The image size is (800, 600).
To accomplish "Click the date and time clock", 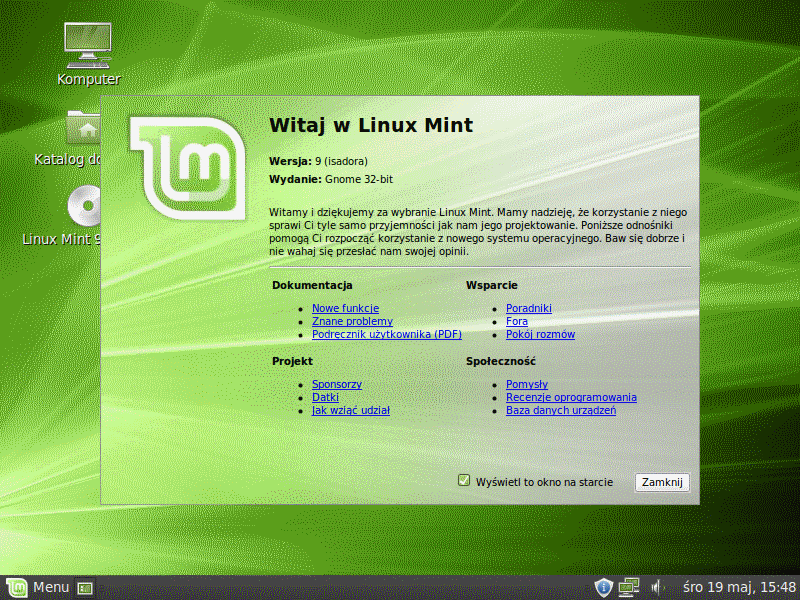I will pos(739,587).
